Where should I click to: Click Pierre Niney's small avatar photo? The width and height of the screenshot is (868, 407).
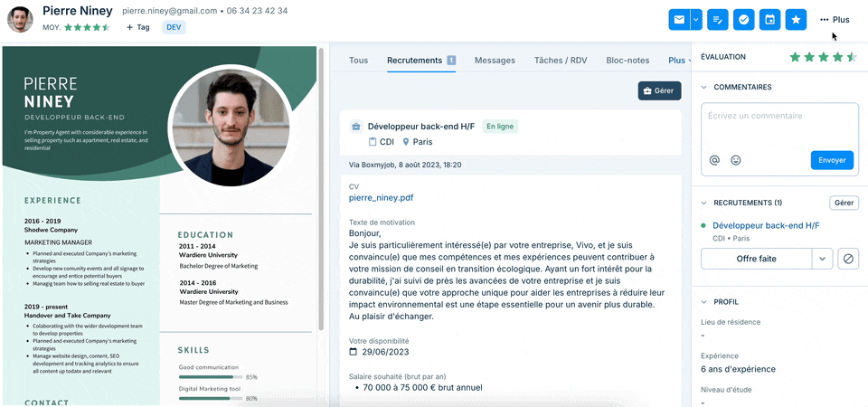20,19
